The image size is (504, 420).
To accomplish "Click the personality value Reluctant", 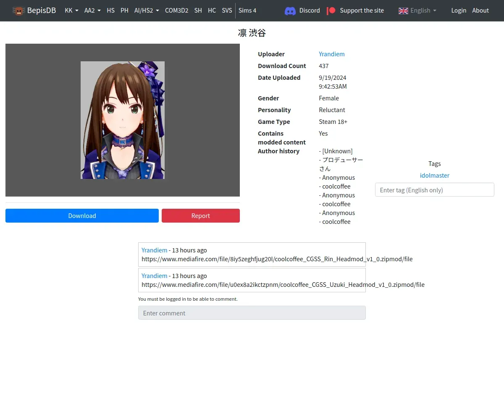I will pos(332,110).
